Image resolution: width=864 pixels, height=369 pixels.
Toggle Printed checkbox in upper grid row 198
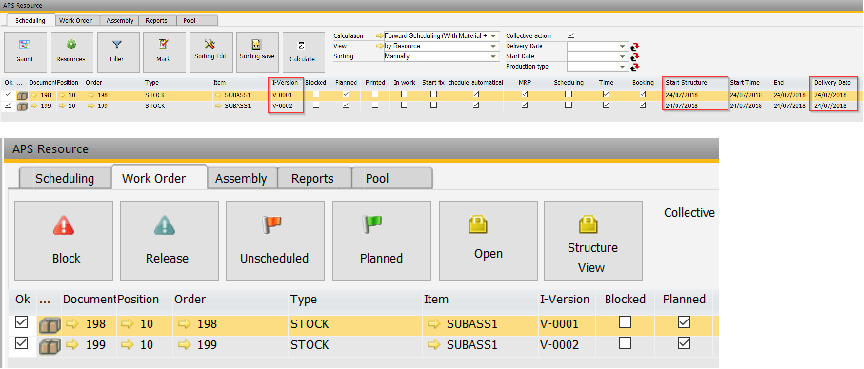click(x=375, y=95)
